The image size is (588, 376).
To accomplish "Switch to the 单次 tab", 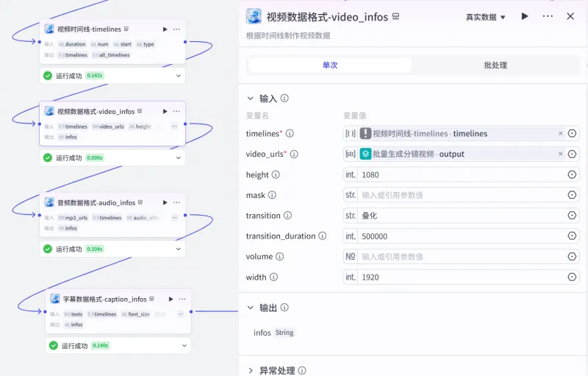I will [x=329, y=65].
